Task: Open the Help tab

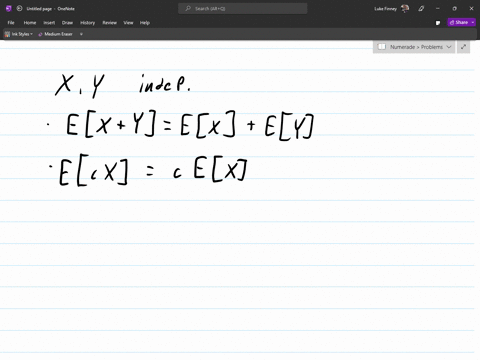Action: point(145,23)
